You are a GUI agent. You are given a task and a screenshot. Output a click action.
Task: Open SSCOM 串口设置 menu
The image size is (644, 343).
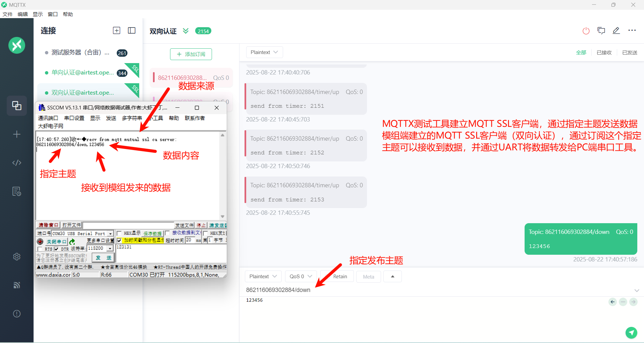tap(74, 118)
